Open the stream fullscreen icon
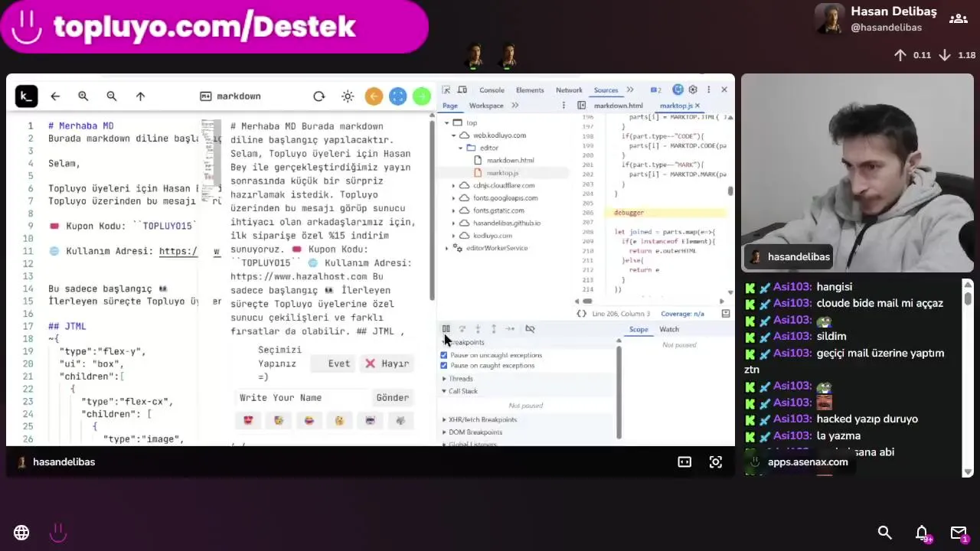This screenshot has width=980, height=551. 715,461
